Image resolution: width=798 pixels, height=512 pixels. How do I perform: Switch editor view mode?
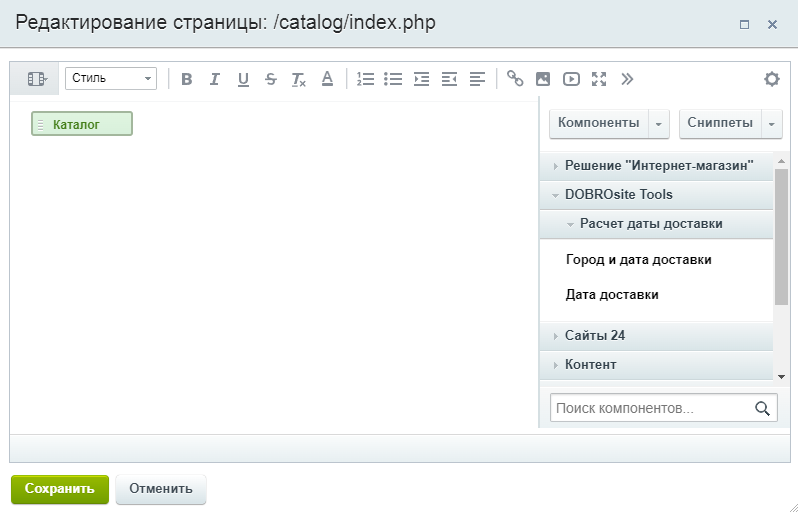click(37, 79)
